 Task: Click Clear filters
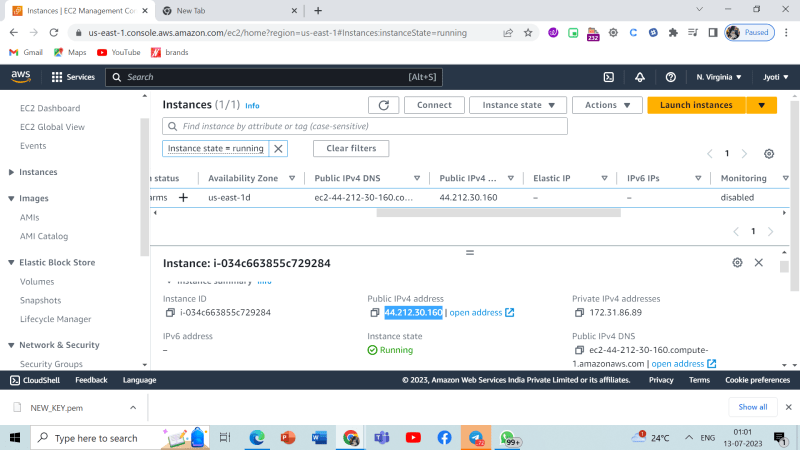(351, 148)
